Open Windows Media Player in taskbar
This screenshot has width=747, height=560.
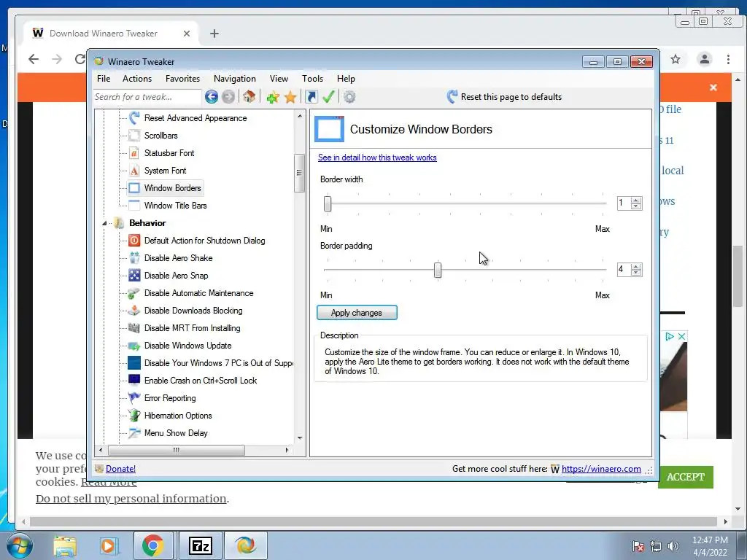109,546
